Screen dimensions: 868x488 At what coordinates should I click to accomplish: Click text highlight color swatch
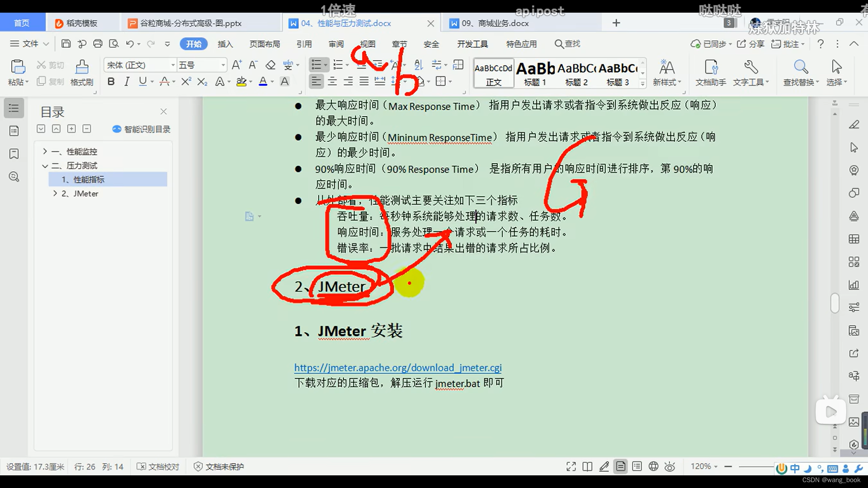[x=241, y=81]
